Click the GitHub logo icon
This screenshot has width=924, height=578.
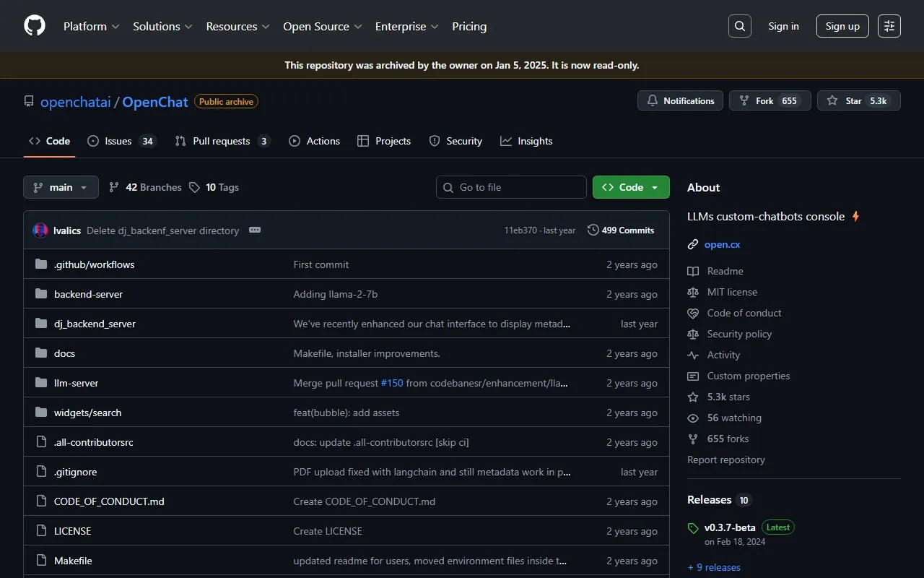[35, 26]
